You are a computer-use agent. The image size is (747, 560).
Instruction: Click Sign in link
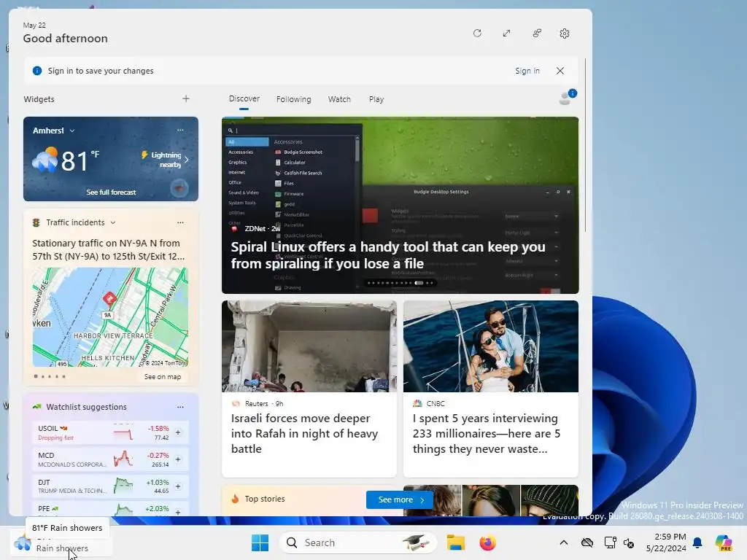pos(527,71)
